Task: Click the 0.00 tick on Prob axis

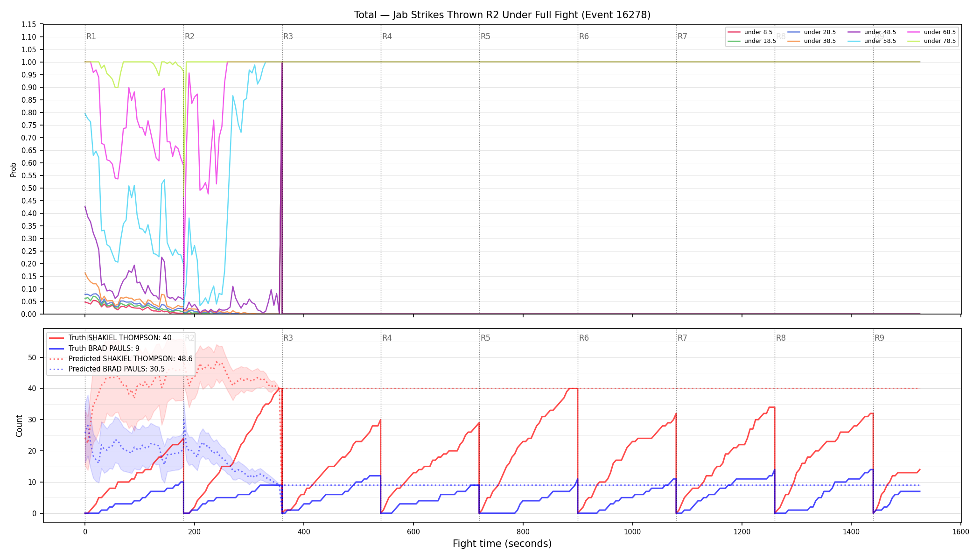Action: (29, 314)
